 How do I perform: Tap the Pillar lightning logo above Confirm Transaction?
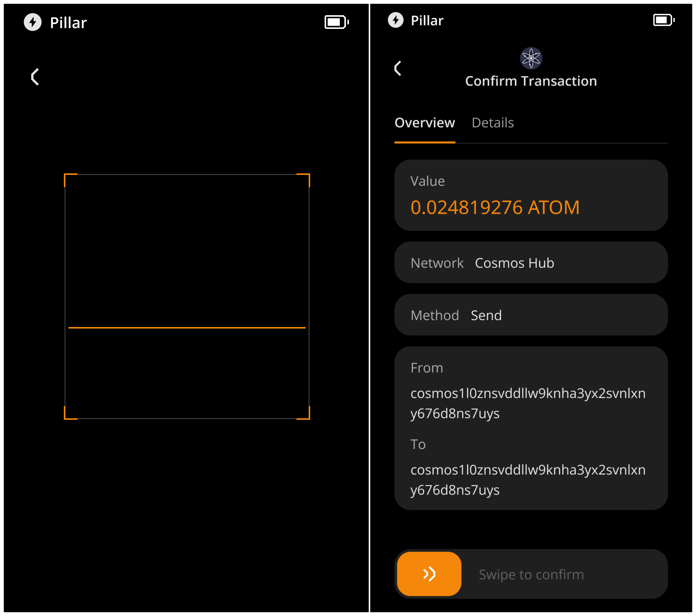(x=395, y=20)
